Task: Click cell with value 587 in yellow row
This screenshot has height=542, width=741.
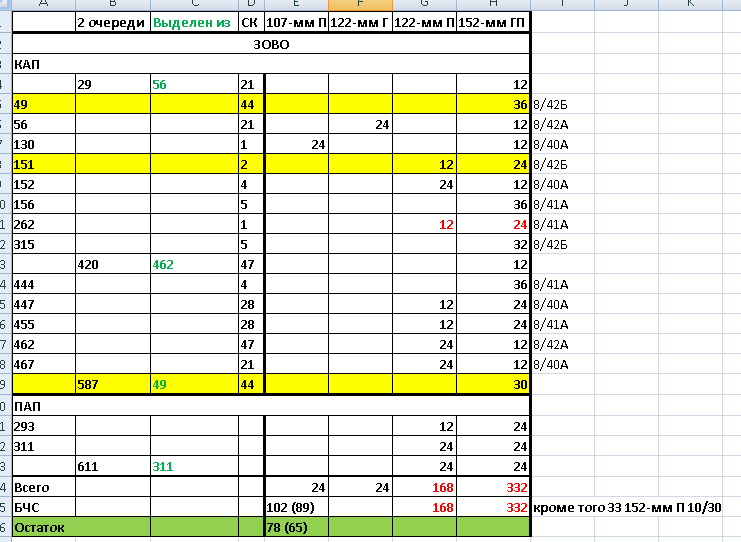Action: [112, 384]
